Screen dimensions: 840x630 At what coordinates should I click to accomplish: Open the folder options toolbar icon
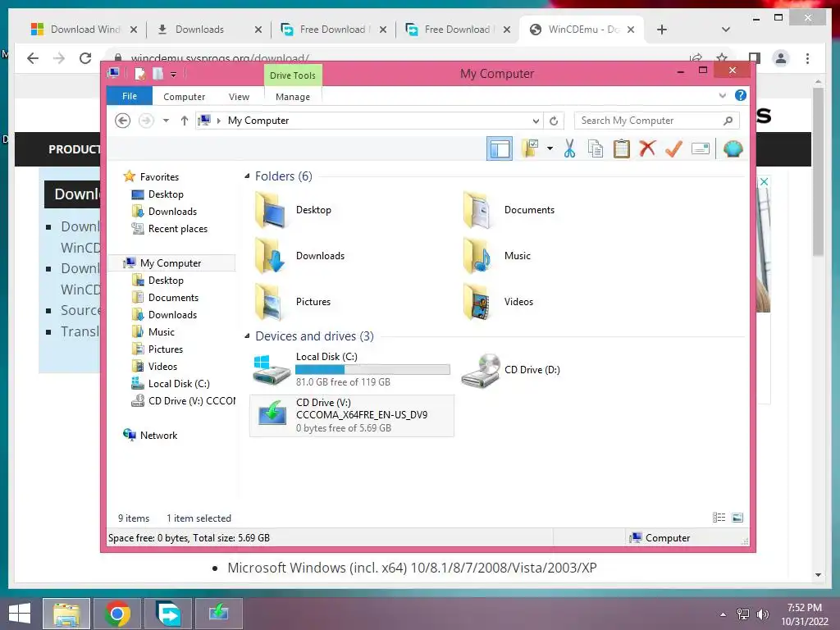point(530,148)
